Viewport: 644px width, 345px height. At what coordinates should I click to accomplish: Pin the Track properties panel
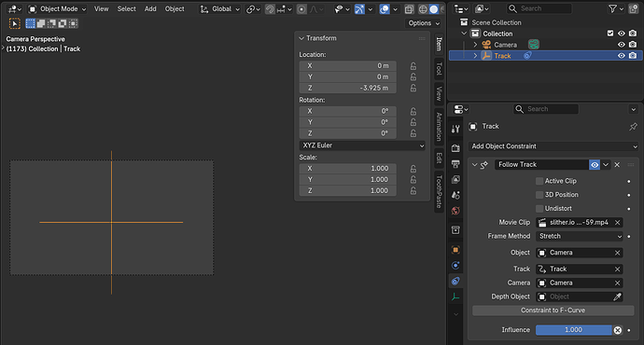(x=633, y=127)
